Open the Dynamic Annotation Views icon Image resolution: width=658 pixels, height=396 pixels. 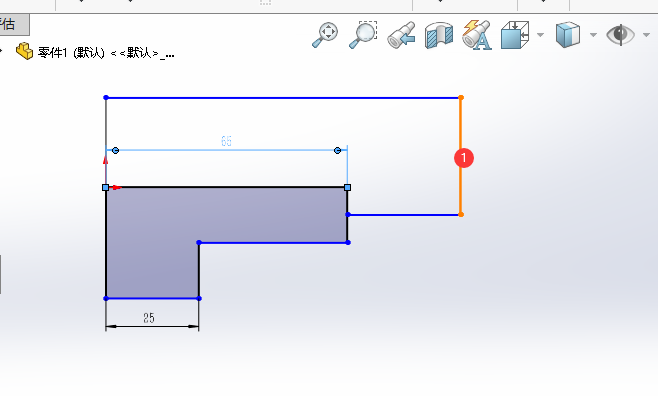[x=477, y=35]
